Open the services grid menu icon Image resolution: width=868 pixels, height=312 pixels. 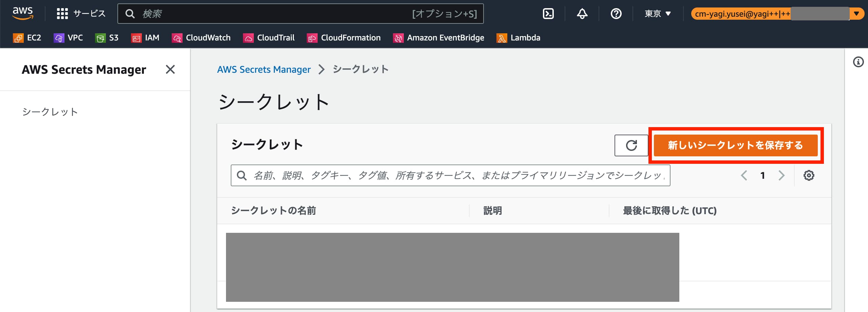pyautogui.click(x=62, y=14)
